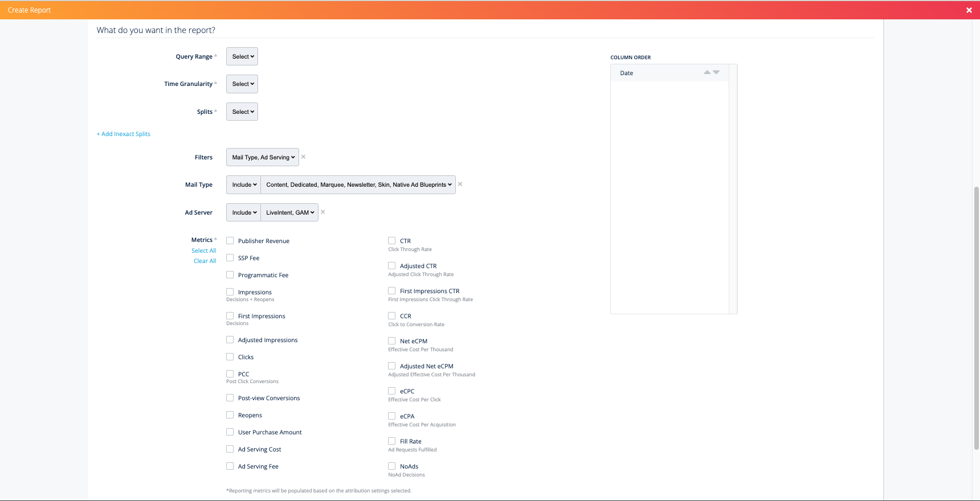The image size is (980, 501).
Task: Click Select All under Metrics
Action: (x=203, y=250)
